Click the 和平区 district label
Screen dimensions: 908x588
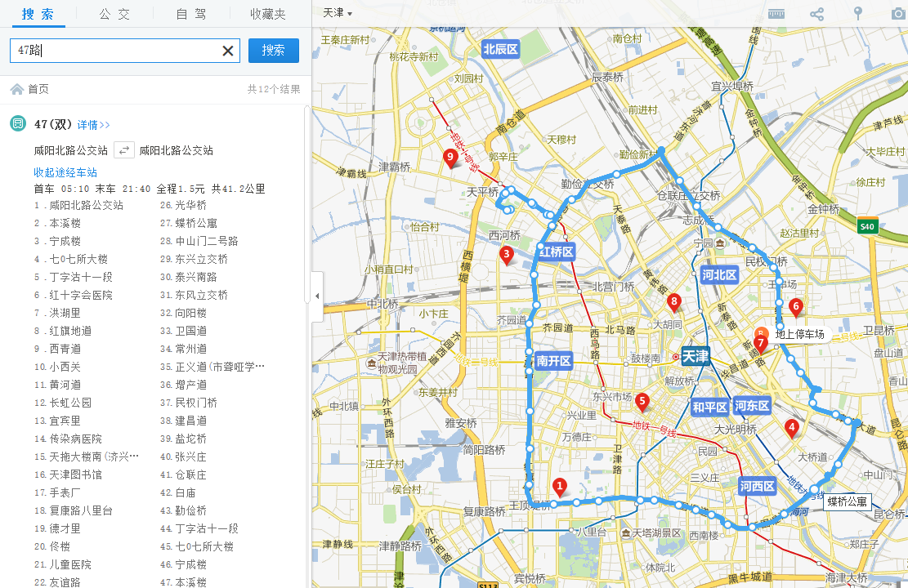[710, 407]
